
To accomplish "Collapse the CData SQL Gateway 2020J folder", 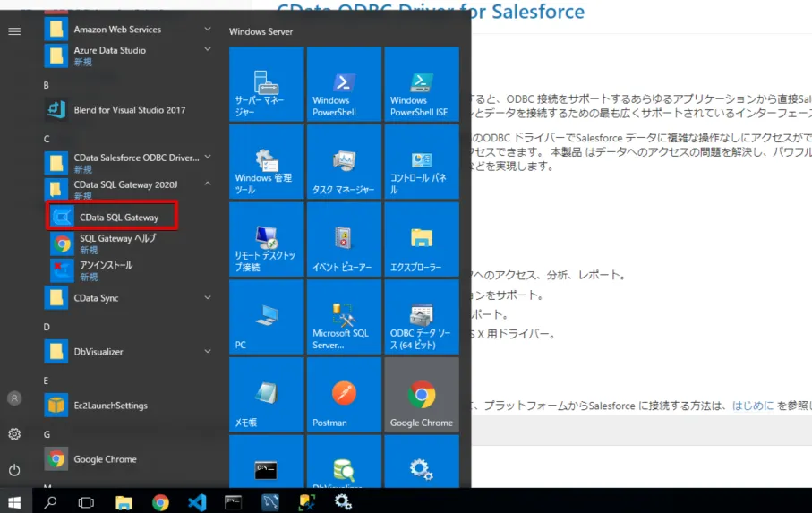I will (x=208, y=184).
